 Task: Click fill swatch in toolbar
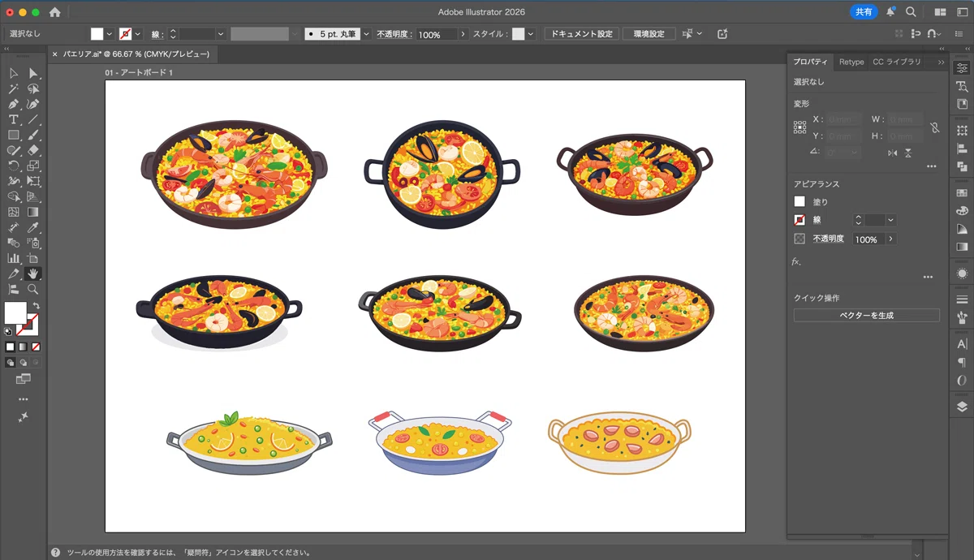point(15,313)
